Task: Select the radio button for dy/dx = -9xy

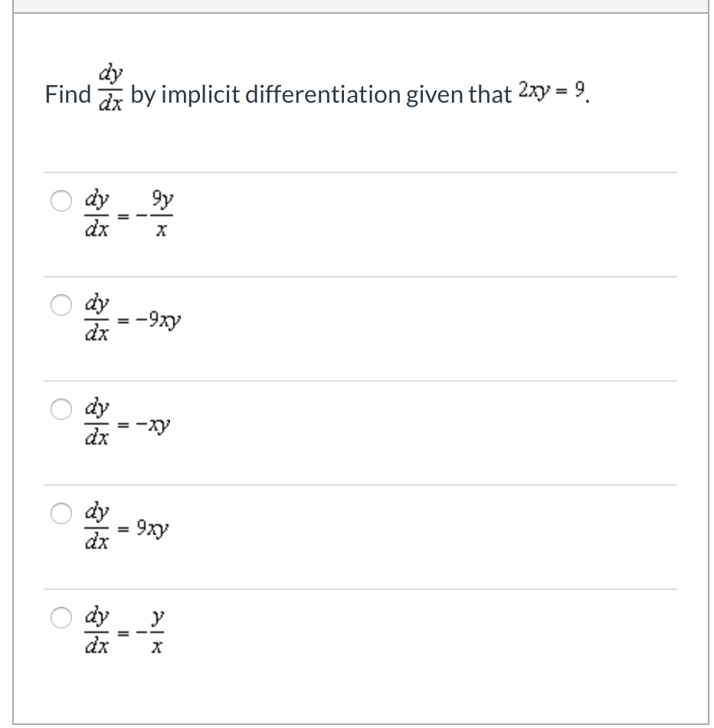Action: pos(61,304)
